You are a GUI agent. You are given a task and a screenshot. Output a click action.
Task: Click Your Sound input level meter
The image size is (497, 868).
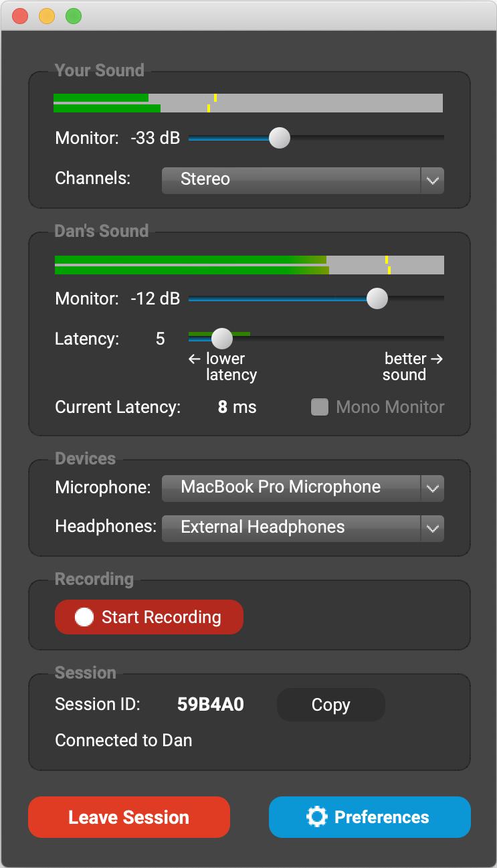coord(248,103)
